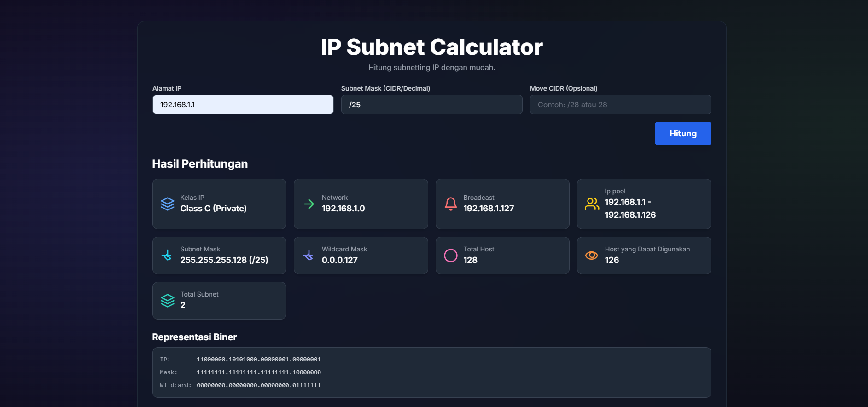Click the Hasil Perhitungan heading
Viewport: 868px width, 407px height.
pos(200,164)
